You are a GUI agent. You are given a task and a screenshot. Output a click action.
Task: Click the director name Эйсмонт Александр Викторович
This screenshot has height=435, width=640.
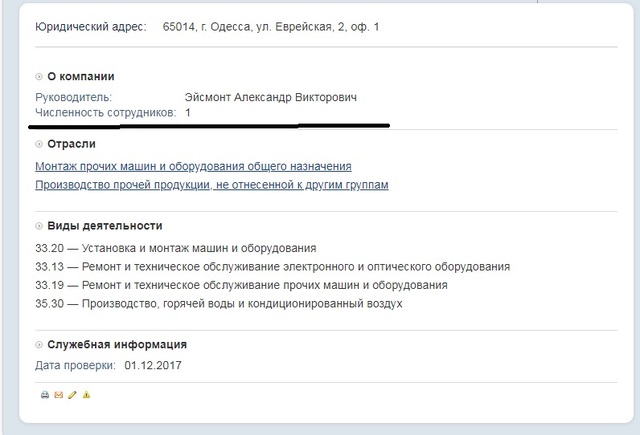pos(270,97)
